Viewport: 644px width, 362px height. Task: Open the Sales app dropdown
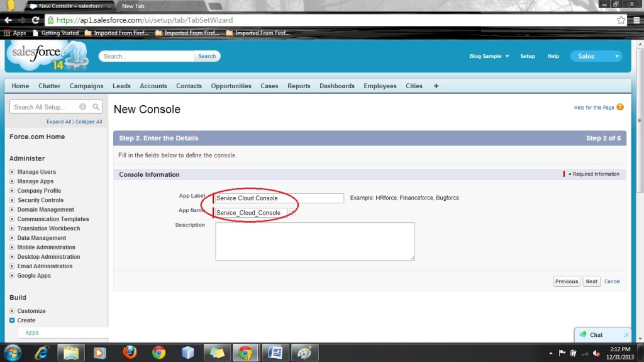pos(596,57)
